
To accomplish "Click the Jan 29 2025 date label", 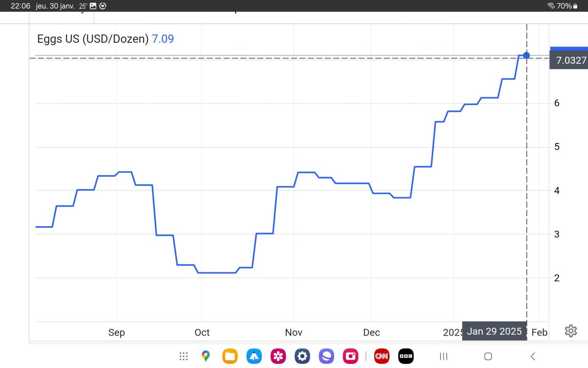I will point(494,332).
